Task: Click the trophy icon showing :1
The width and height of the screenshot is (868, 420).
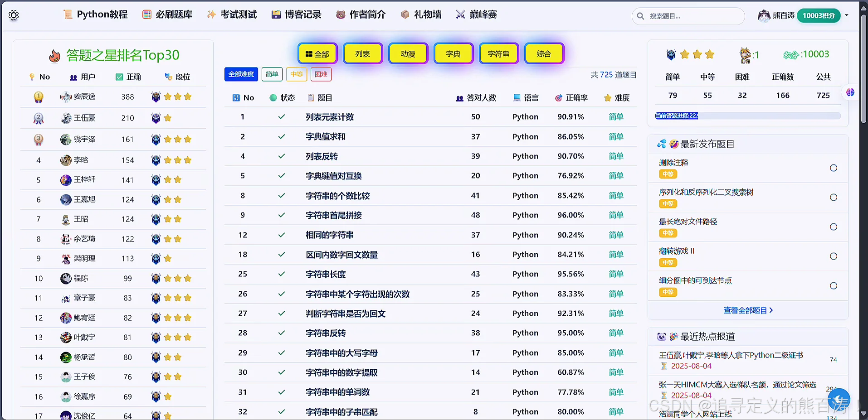Action: pos(745,55)
